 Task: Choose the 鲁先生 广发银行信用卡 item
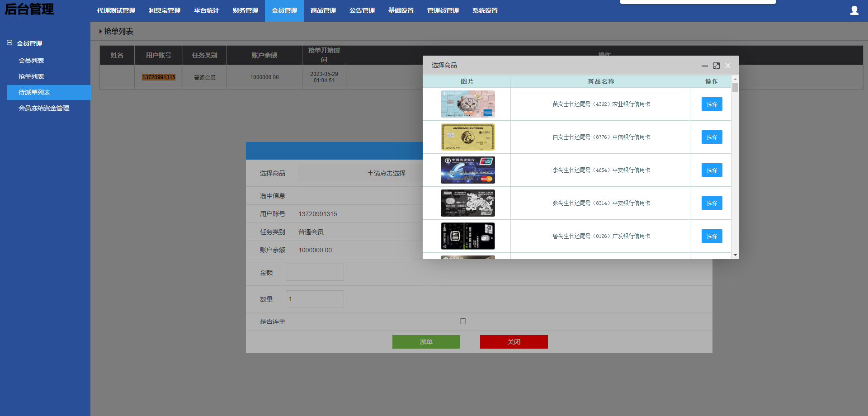pos(712,236)
